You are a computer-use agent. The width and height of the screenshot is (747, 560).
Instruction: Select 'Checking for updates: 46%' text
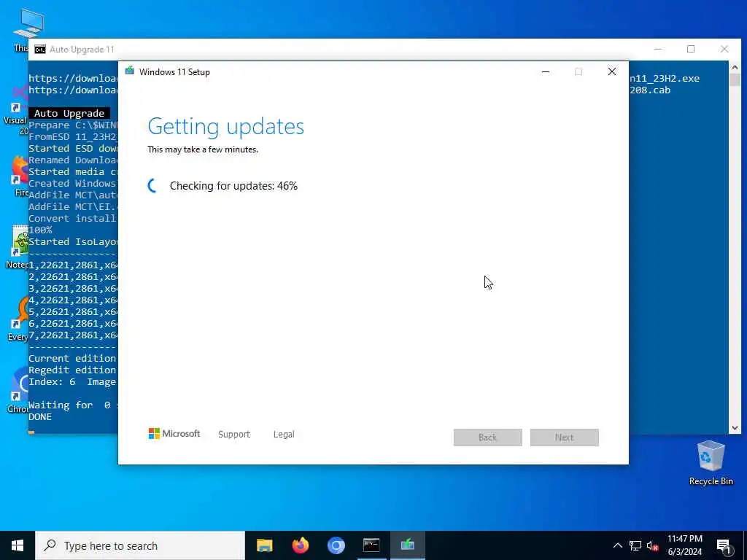233,186
